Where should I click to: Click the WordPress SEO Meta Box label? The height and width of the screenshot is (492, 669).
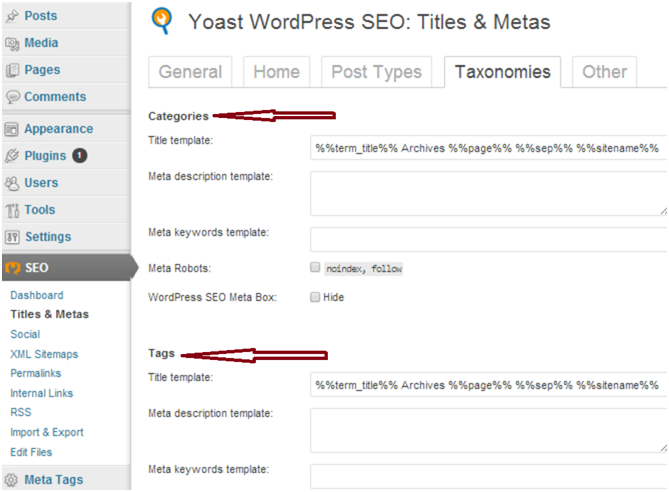tap(212, 297)
